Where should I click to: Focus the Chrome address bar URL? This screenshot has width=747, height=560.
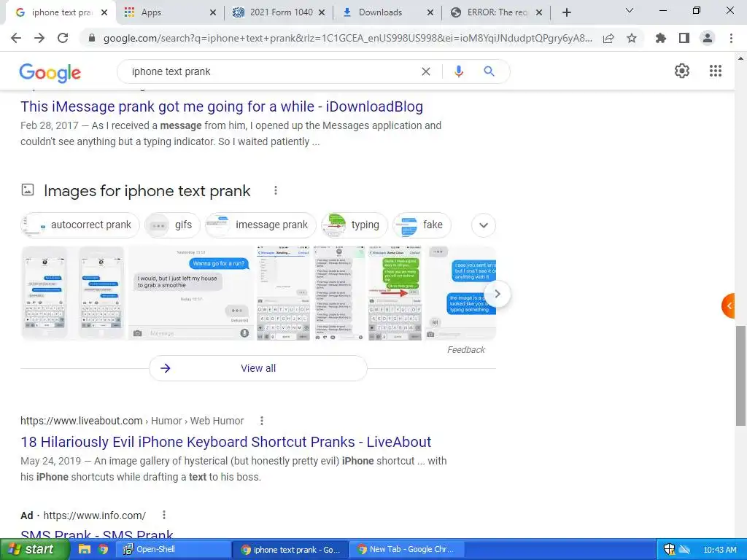348,38
